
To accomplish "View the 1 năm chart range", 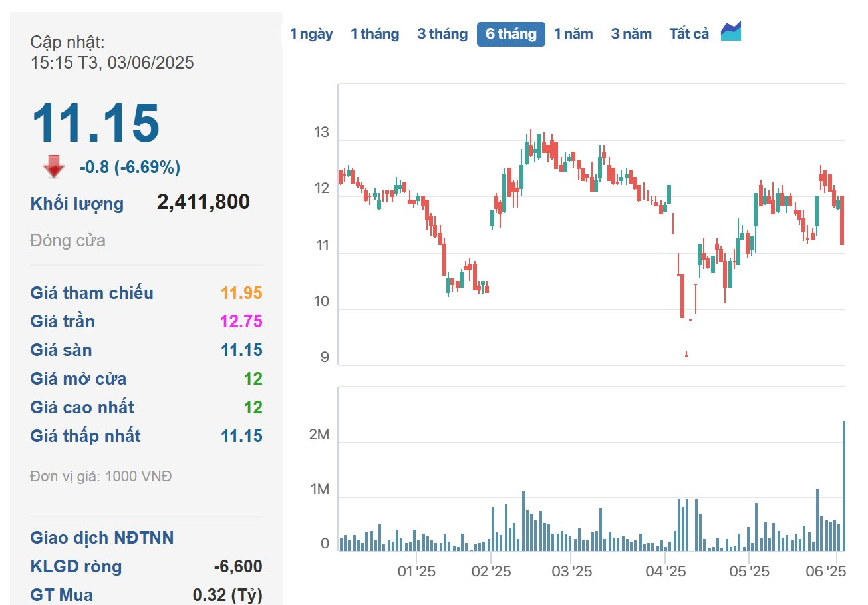I will click(x=573, y=34).
